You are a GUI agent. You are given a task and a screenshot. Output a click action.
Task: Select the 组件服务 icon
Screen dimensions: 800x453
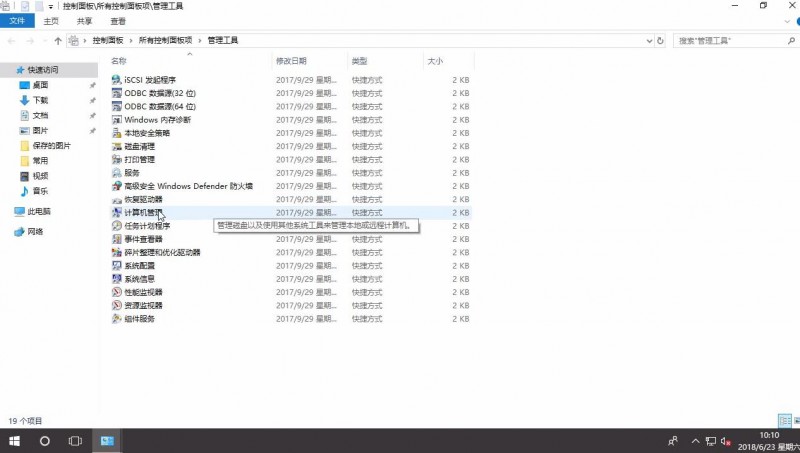pos(117,319)
